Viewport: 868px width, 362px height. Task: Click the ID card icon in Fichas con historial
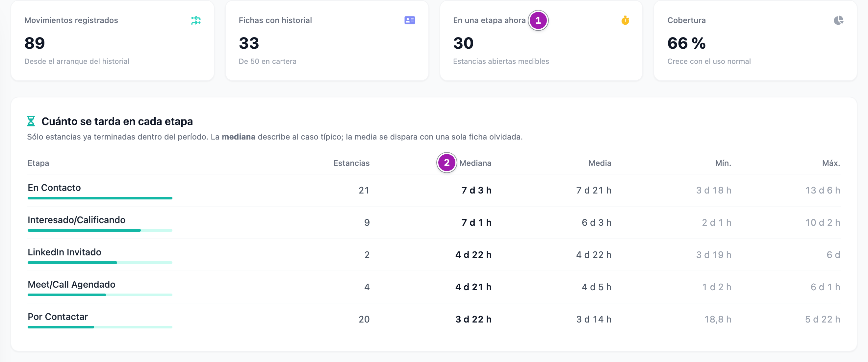coord(410,20)
